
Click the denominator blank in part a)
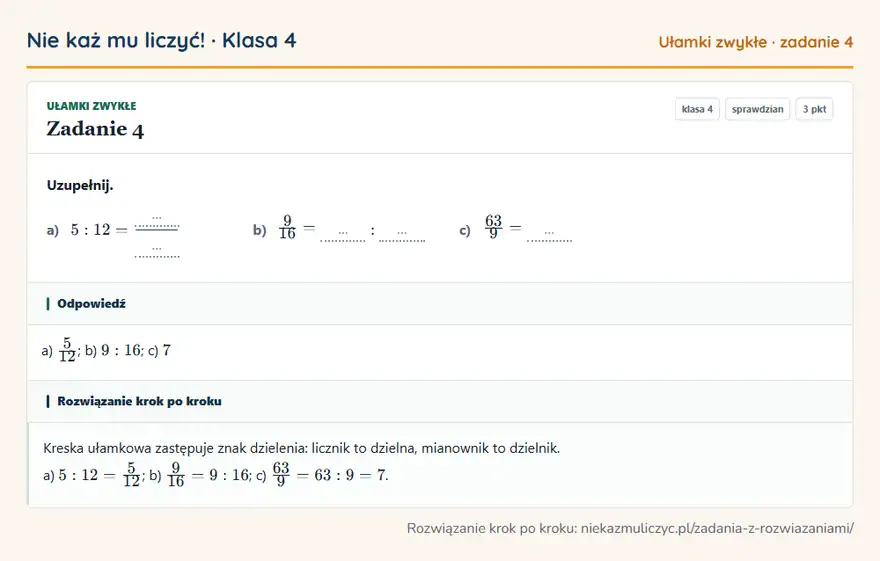coord(157,251)
